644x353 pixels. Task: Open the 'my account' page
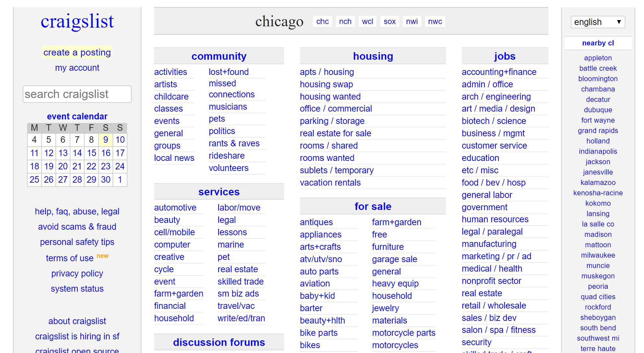pyautogui.click(x=77, y=67)
